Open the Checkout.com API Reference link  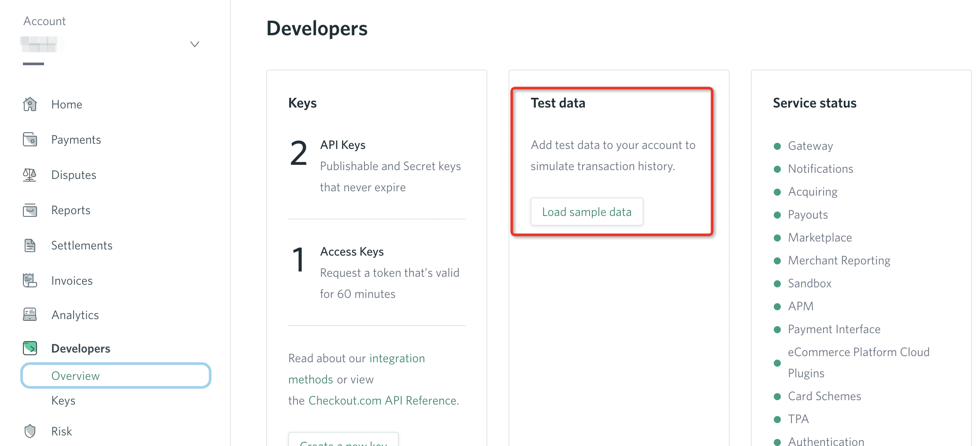(383, 401)
